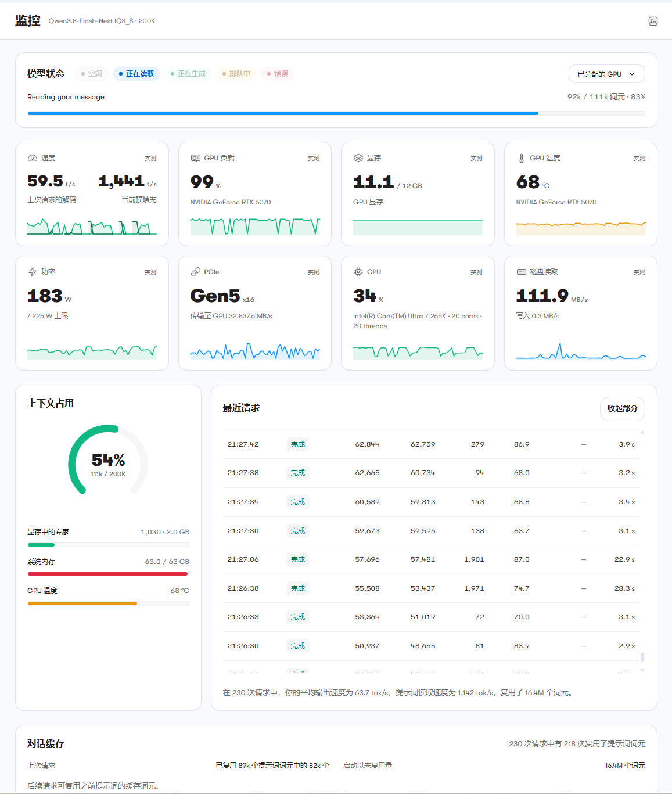The width and height of the screenshot is (672, 794).
Task: Click the 3.1 s duration in 21:26:33 row
Action: [x=627, y=617]
